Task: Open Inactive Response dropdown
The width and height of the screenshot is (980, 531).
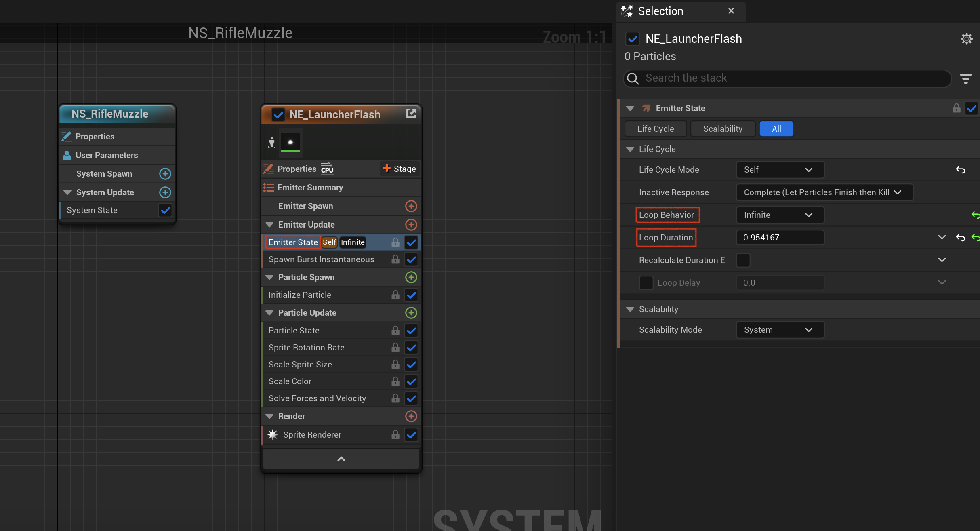Action: (x=824, y=192)
